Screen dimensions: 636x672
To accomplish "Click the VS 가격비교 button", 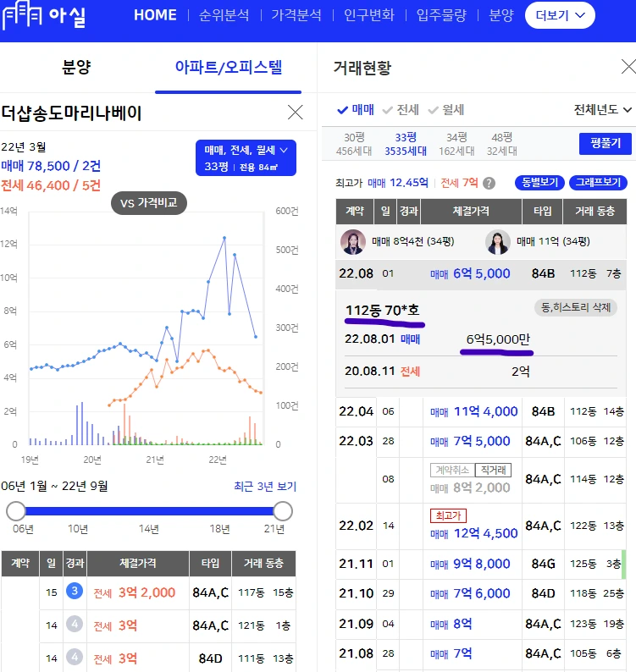I will coord(149,203).
